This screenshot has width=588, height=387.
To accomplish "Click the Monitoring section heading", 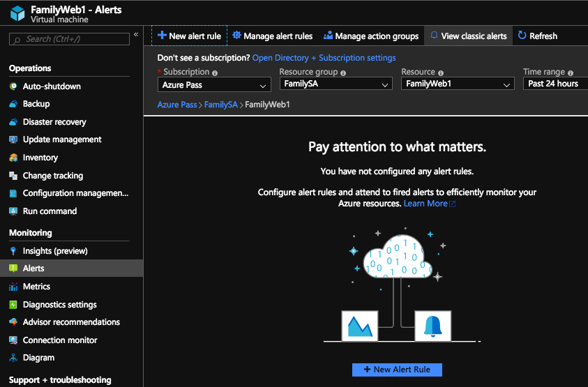I will pyautogui.click(x=31, y=233).
